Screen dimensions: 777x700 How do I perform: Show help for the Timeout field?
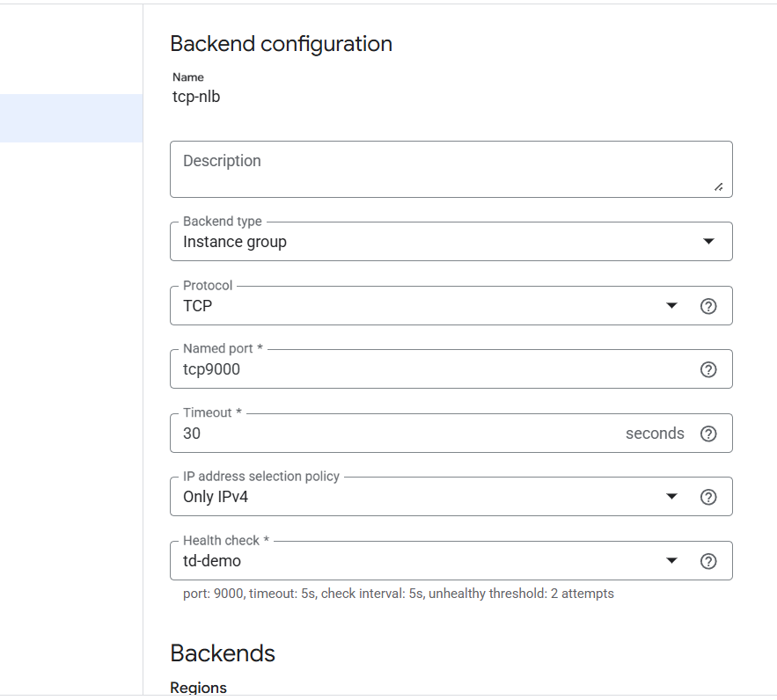coord(708,434)
